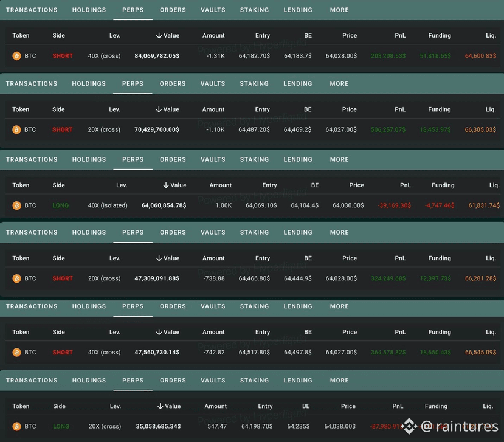Click the Value sort arrow above 47,309,091.88$
The height and width of the screenshot is (442, 504).
(x=159, y=258)
